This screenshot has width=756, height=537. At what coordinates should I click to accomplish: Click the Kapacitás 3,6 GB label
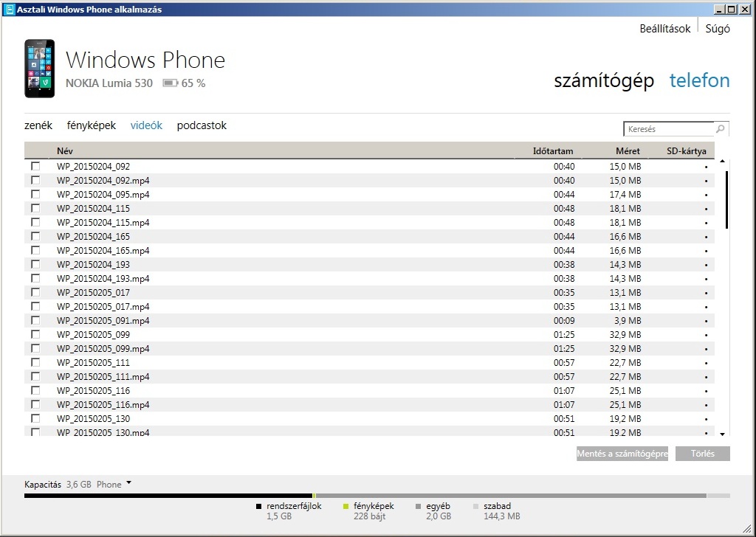click(58, 485)
